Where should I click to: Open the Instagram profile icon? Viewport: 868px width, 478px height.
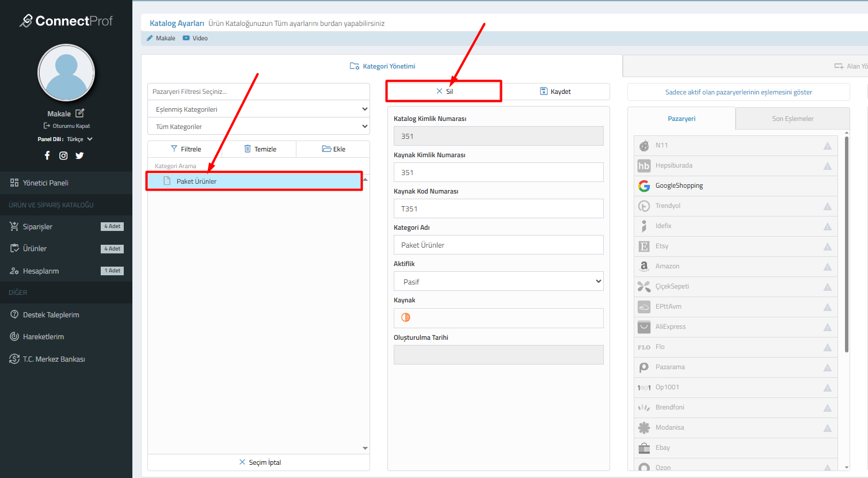pos(63,155)
